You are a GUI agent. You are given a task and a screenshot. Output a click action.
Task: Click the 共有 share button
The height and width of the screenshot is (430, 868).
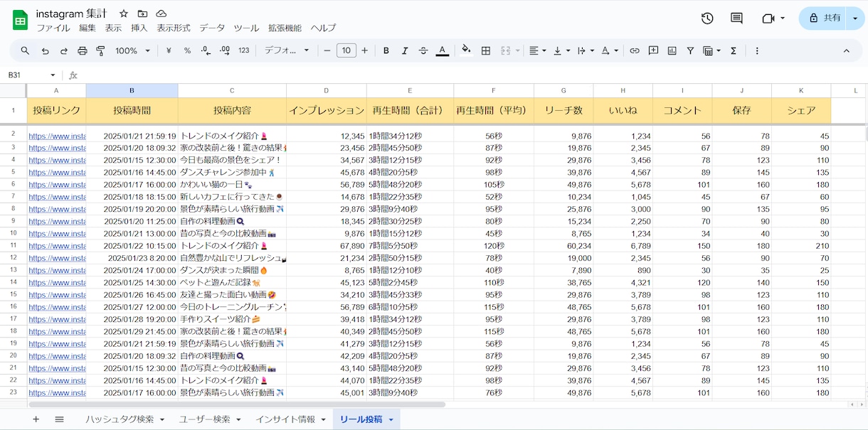click(824, 18)
